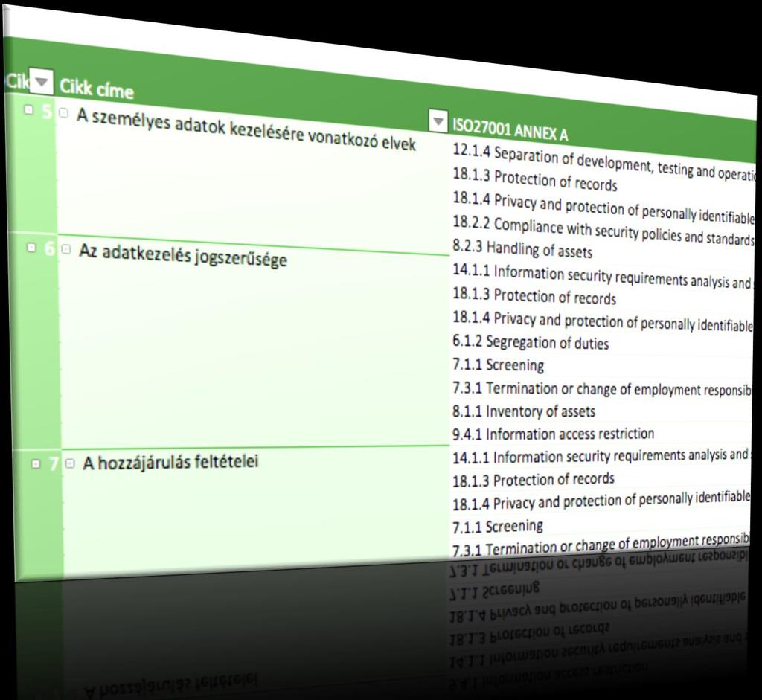
Task: Select '18.2.2 Compliance with security policies' row
Action: pyautogui.click(x=603, y=231)
